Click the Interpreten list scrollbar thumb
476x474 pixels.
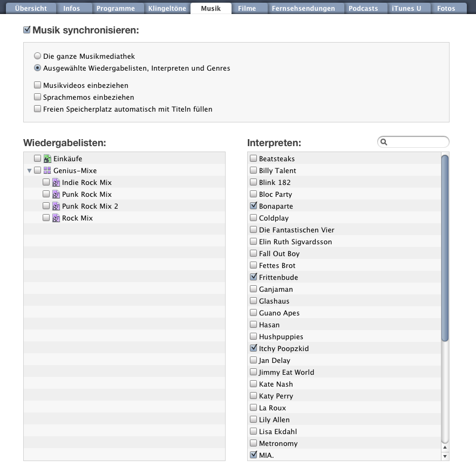[x=445, y=248]
